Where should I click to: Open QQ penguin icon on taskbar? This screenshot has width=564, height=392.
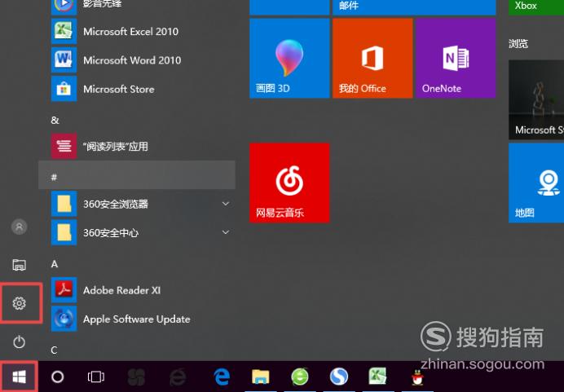click(417, 377)
